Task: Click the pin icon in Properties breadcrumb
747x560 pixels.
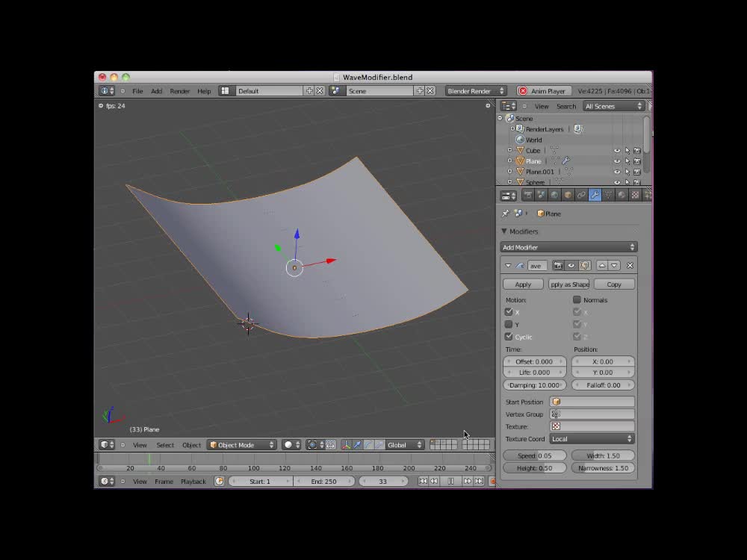Action: coord(506,214)
